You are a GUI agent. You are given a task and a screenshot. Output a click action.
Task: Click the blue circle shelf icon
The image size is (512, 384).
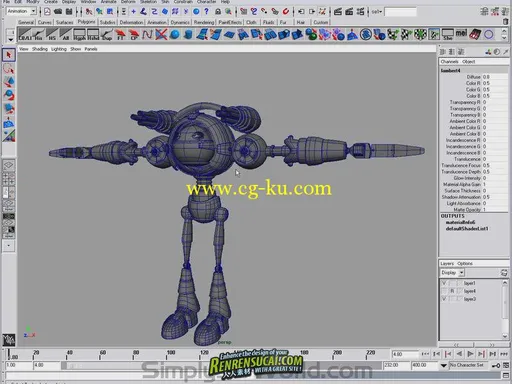click(489, 34)
